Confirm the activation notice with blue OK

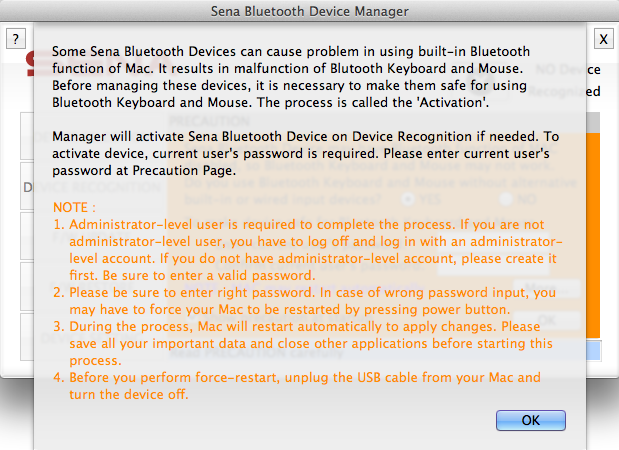tap(531, 420)
